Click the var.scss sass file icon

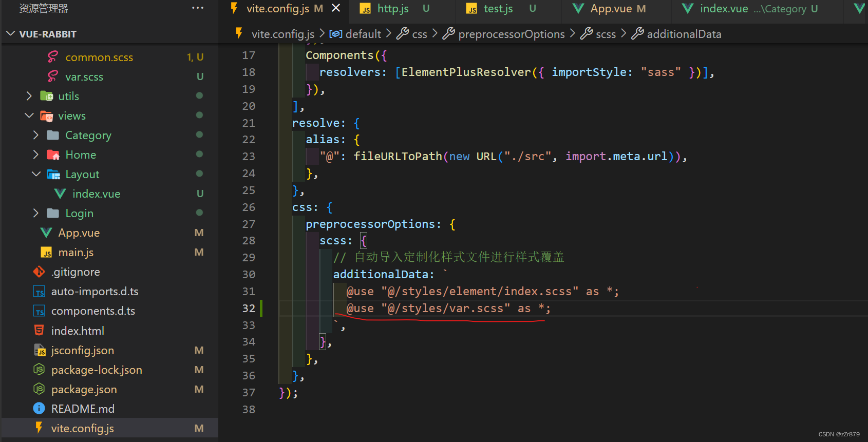[52, 76]
